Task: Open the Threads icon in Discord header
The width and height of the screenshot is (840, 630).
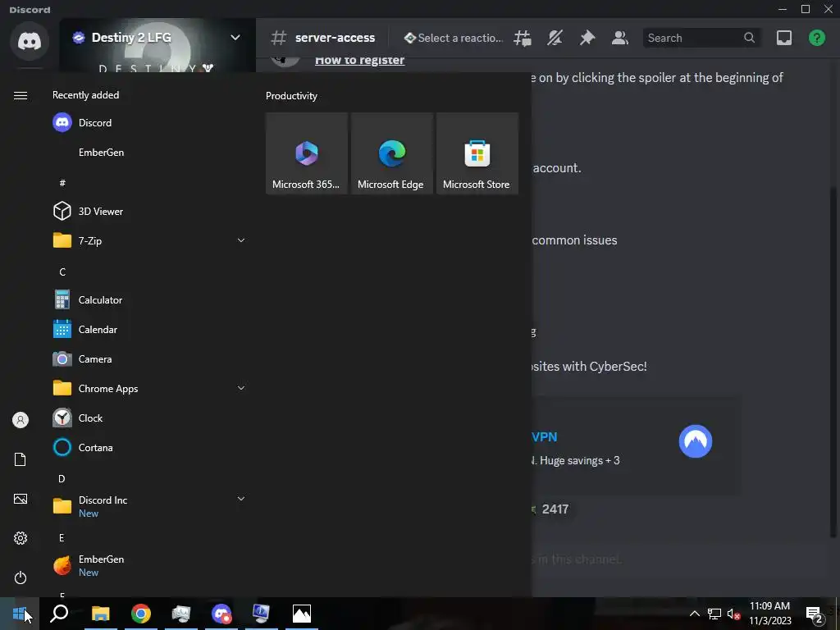Action: [x=523, y=38]
